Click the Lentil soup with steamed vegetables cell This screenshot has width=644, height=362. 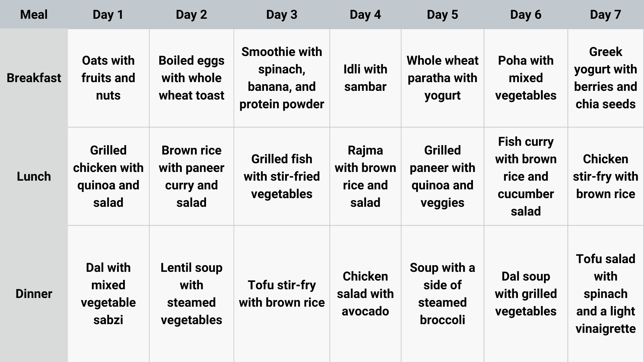pos(192,294)
